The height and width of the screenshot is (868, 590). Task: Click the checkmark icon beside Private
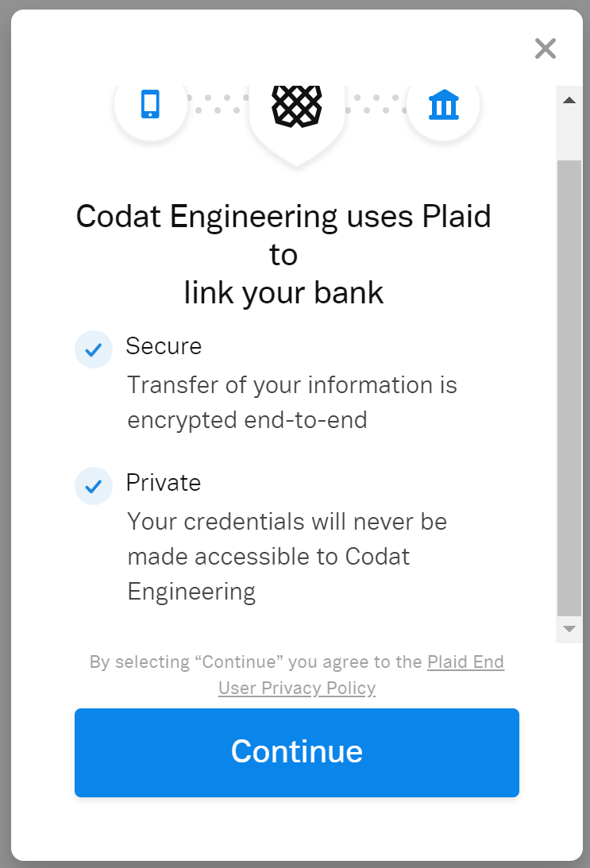point(94,486)
